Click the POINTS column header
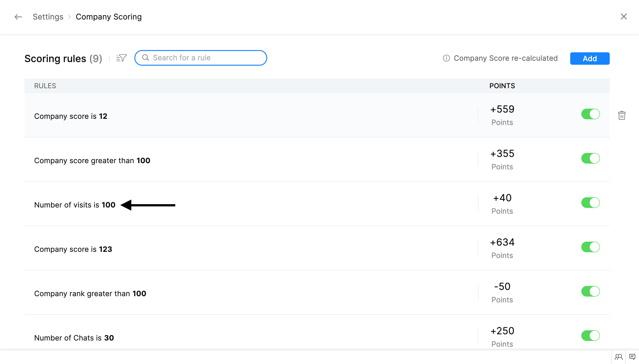 coord(502,86)
